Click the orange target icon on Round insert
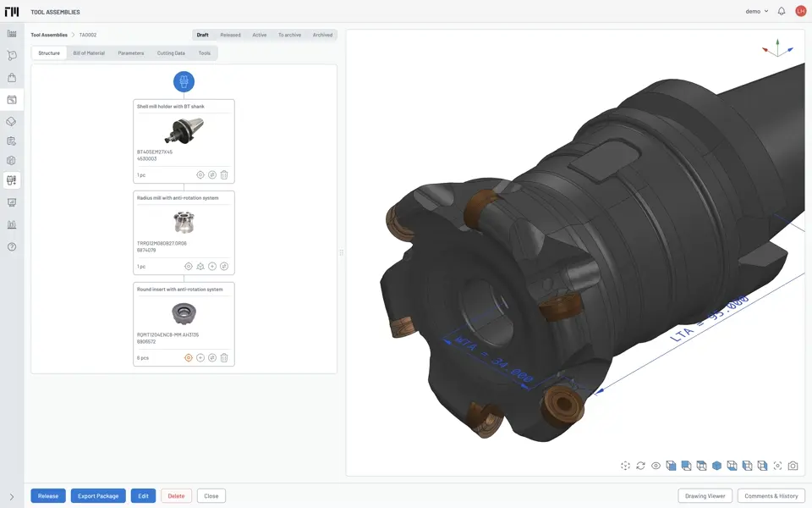The width and height of the screenshot is (812, 508). [189, 357]
